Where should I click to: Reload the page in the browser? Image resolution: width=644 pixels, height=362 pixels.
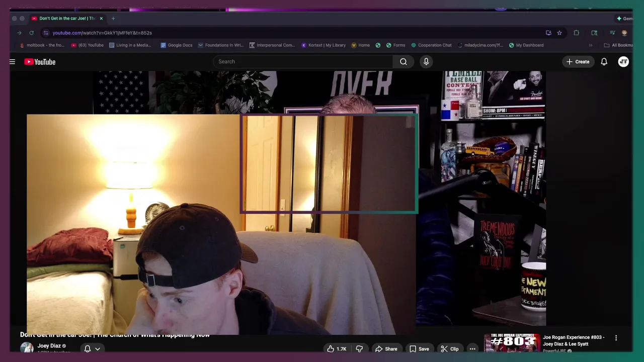(x=31, y=33)
